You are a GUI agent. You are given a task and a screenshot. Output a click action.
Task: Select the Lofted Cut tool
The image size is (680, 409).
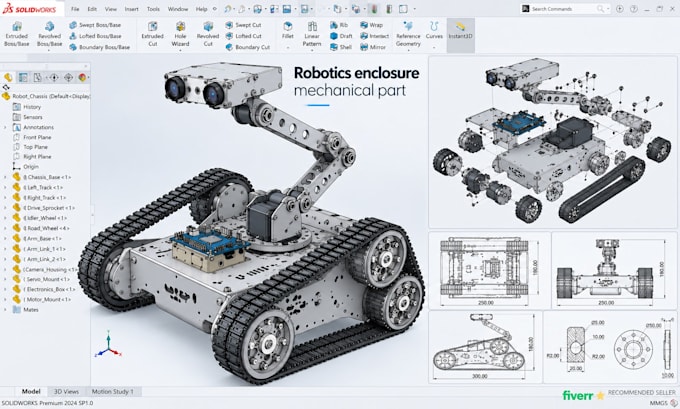(x=244, y=36)
